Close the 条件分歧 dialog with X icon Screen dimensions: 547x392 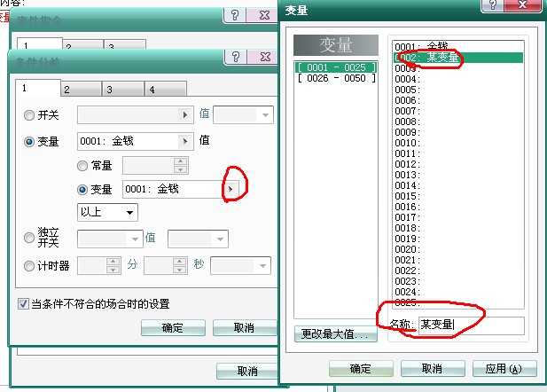click(x=265, y=56)
